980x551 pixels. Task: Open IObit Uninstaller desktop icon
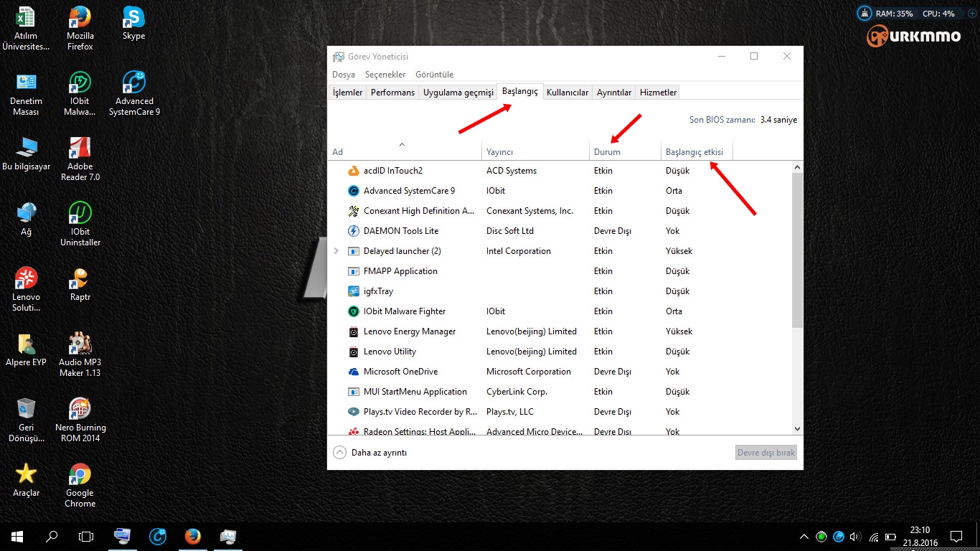click(80, 225)
